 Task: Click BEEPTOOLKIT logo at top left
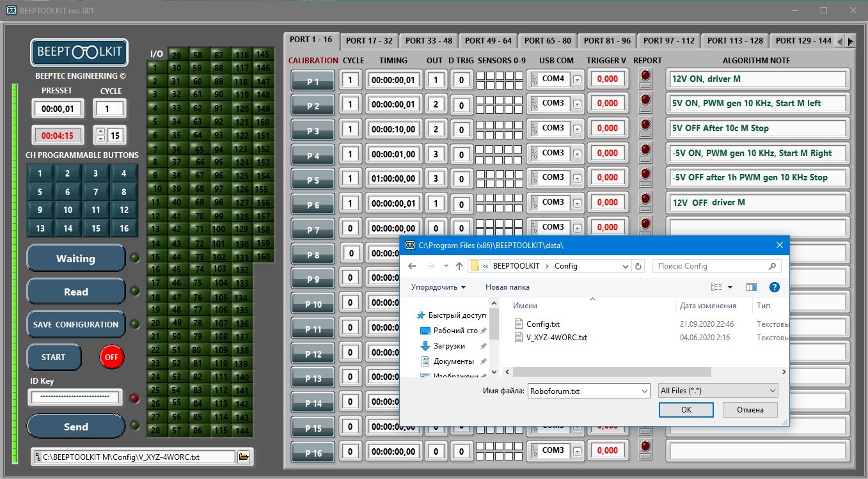pos(79,52)
